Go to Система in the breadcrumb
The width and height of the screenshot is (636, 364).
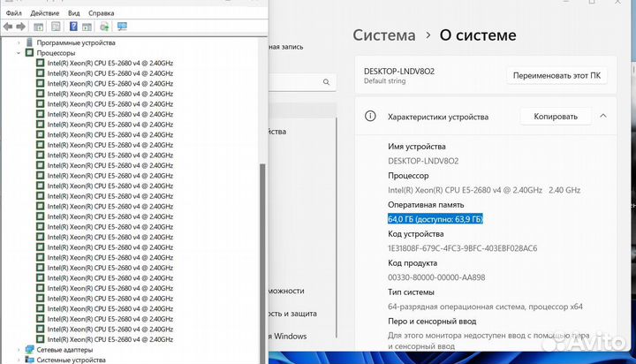(384, 35)
